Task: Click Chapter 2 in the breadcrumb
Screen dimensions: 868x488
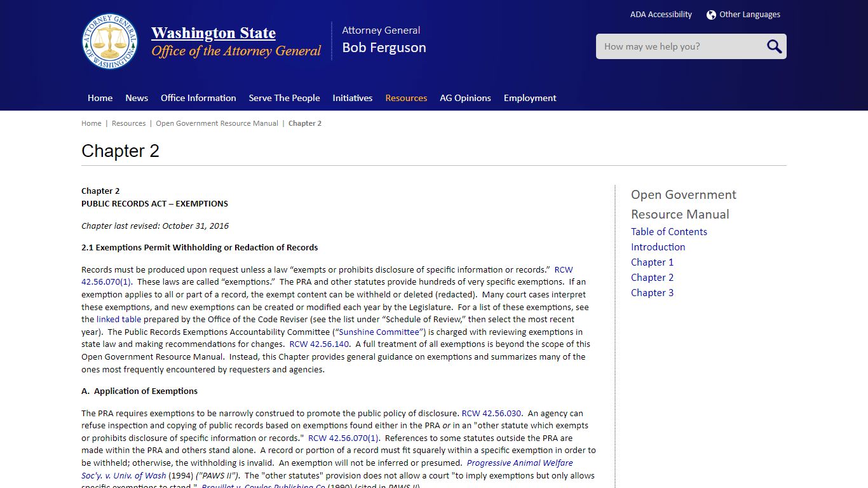Action: [305, 123]
